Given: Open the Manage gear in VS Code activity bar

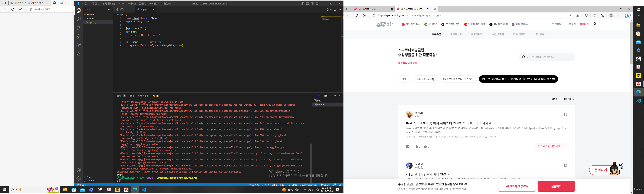Looking at the screenshot, I should tap(79, 178).
